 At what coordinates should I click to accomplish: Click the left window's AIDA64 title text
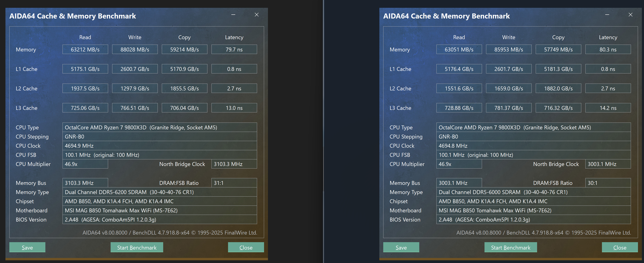pos(72,16)
